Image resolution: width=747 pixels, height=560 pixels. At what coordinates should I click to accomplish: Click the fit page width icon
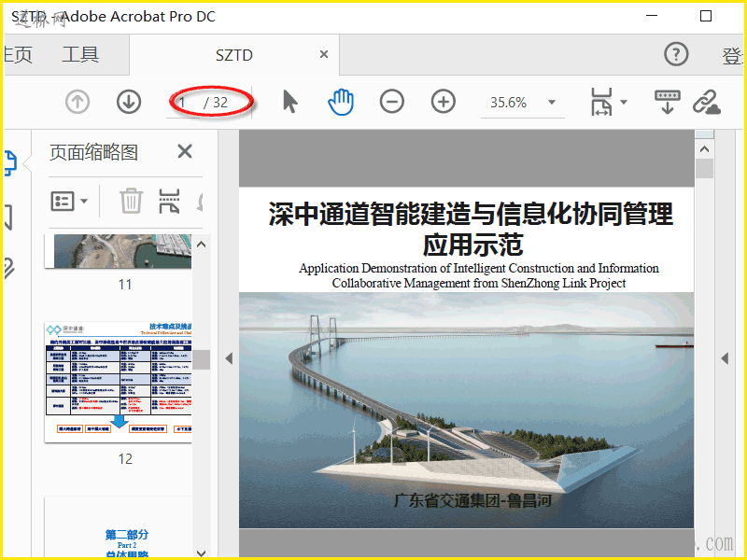(601, 102)
